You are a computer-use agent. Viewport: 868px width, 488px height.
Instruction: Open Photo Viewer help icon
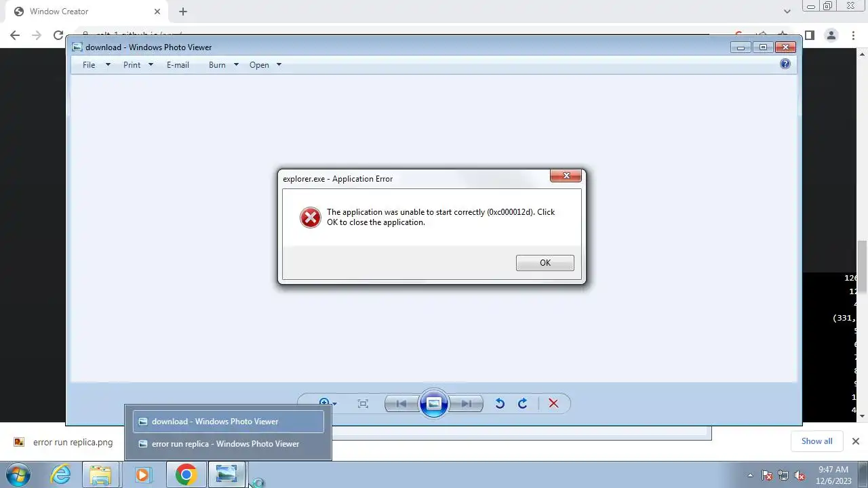point(785,64)
